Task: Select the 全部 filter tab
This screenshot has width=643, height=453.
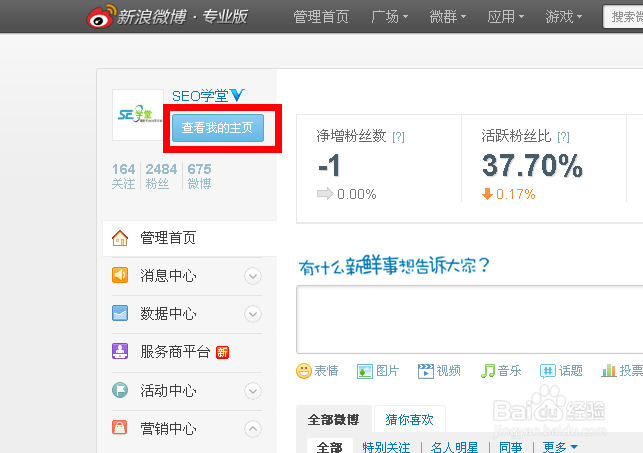Action: 330,447
